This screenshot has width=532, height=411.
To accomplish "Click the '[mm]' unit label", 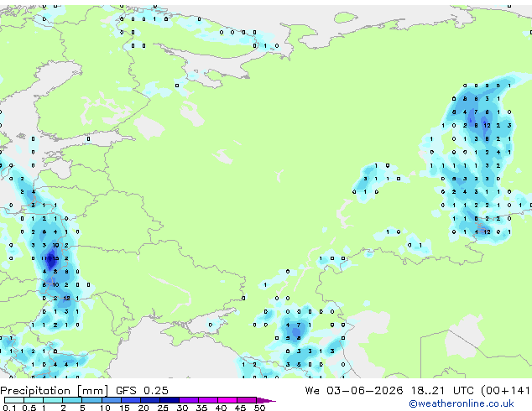I will [x=93, y=391].
